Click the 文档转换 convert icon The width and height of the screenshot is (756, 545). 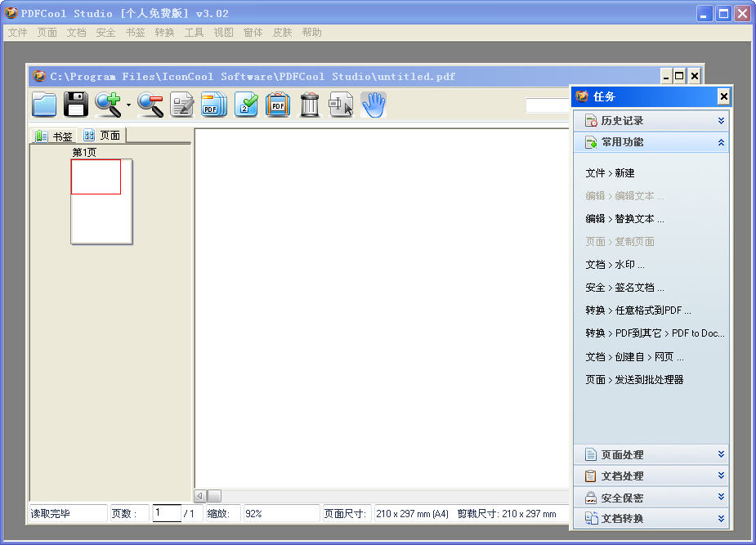591,519
